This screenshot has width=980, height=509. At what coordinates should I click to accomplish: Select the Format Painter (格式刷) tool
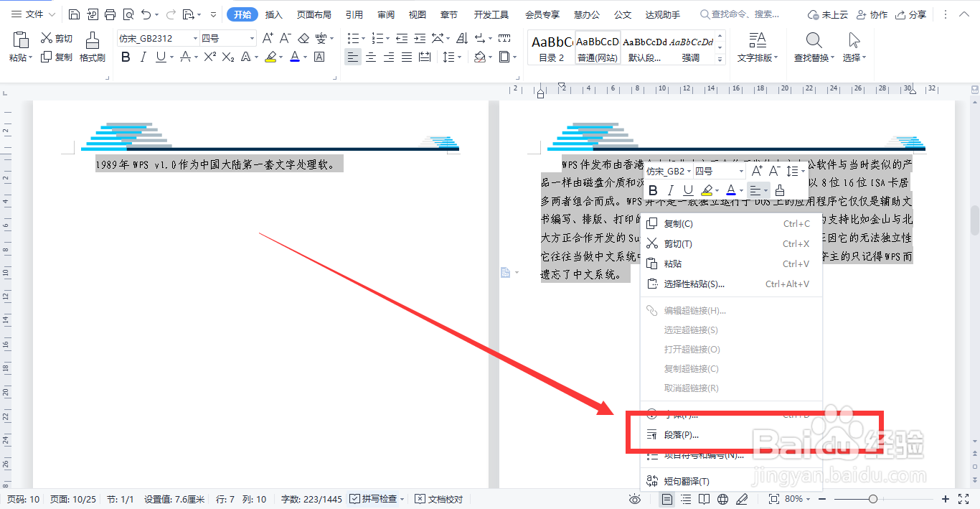(x=93, y=47)
